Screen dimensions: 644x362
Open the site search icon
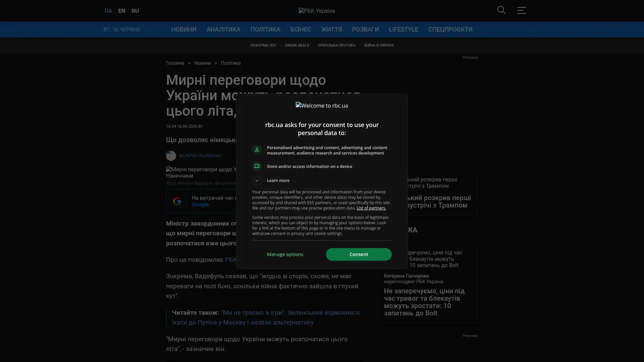click(501, 10)
